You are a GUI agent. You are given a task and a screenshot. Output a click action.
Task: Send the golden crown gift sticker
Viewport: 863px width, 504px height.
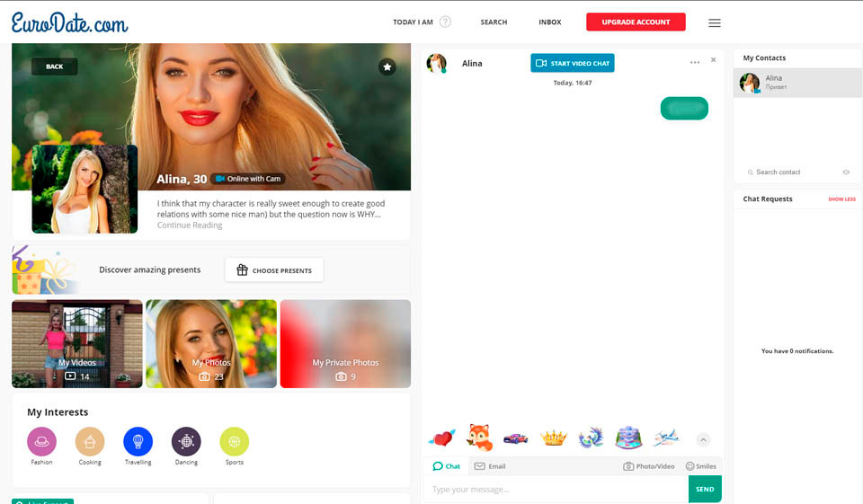point(553,438)
